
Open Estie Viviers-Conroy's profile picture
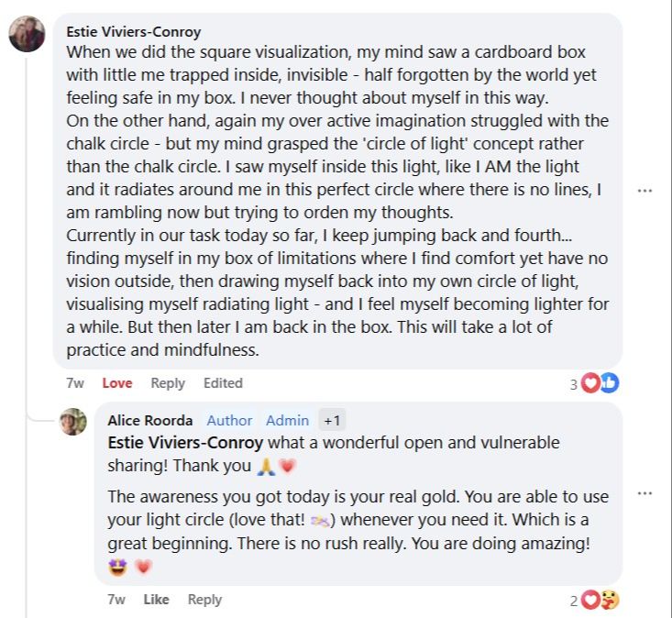[27, 35]
